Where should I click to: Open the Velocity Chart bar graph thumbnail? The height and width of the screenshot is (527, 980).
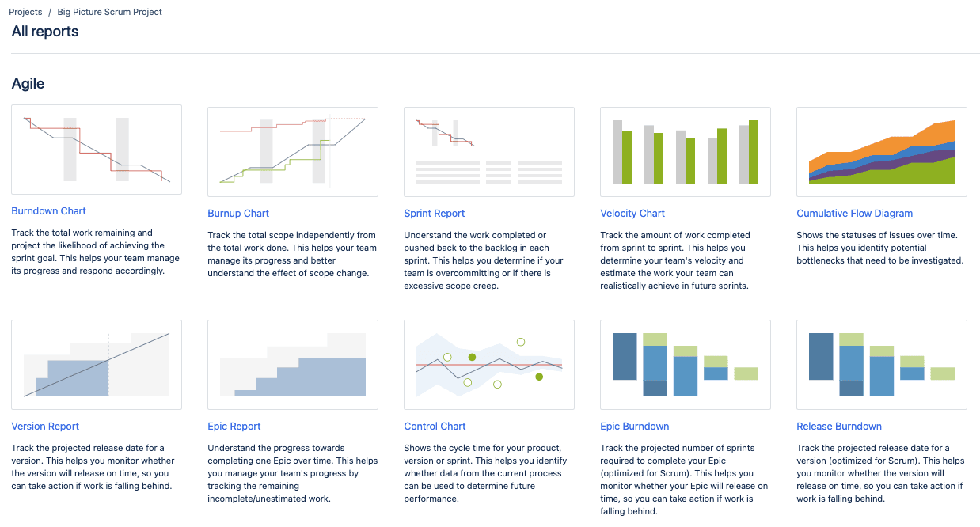tap(685, 151)
